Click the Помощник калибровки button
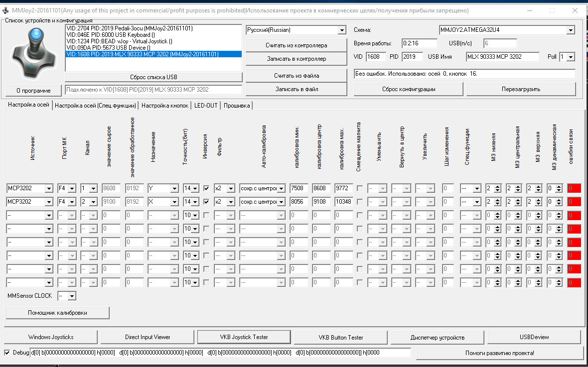The image size is (588, 367). 57,313
